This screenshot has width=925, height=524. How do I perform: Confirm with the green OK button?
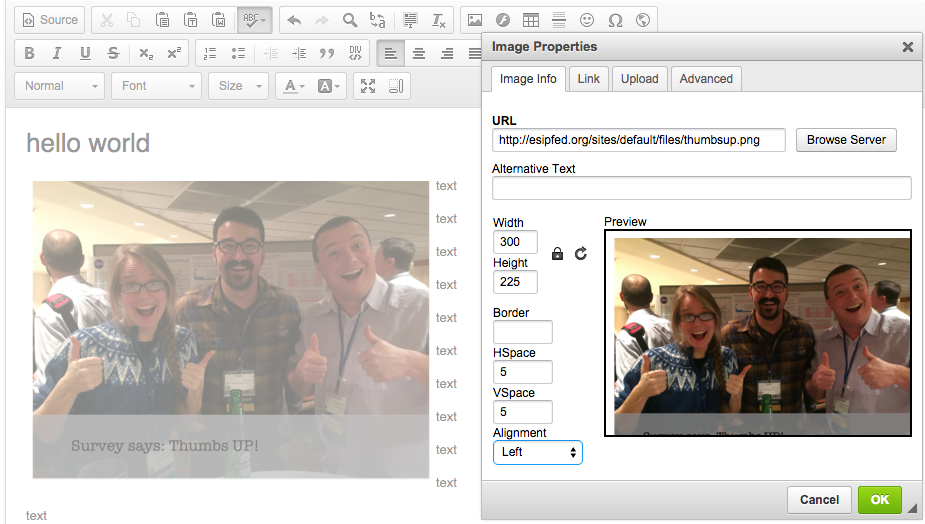coord(880,500)
